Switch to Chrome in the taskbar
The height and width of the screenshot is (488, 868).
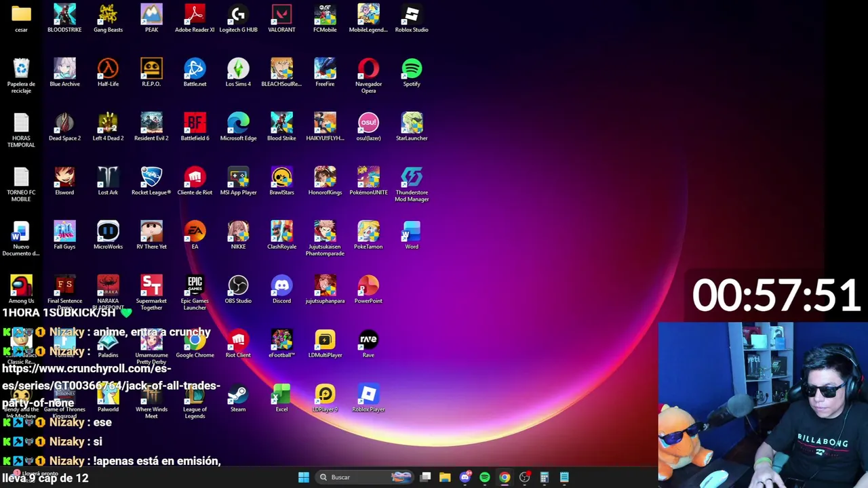[x=505, y=477]
